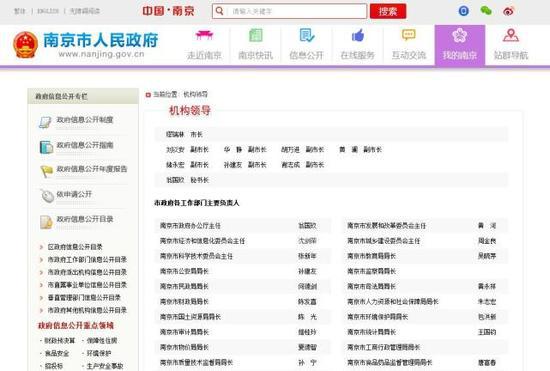Click 南京市财政局局长 row
550x371 pixels.
[243, 302]
